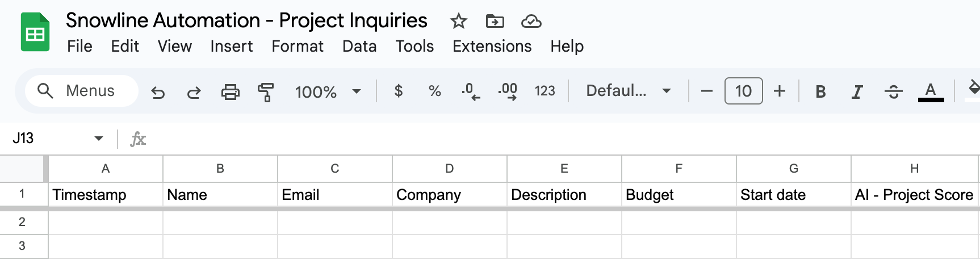Decrease decimal places
Image resolution: width=980 pixels, height=259 pixels.
point(471,91)
